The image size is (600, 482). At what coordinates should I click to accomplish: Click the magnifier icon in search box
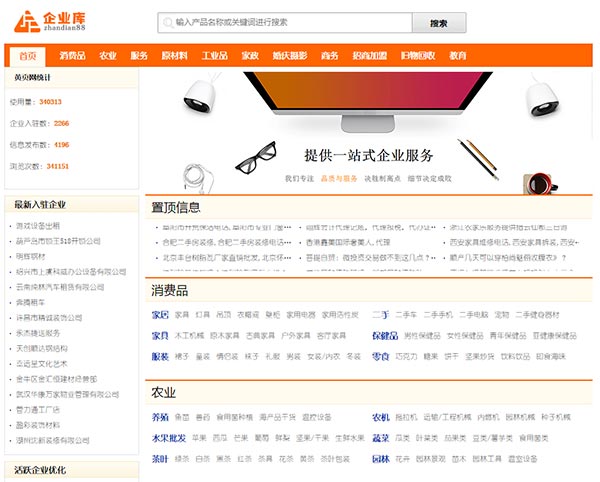[x=166, y=22]
